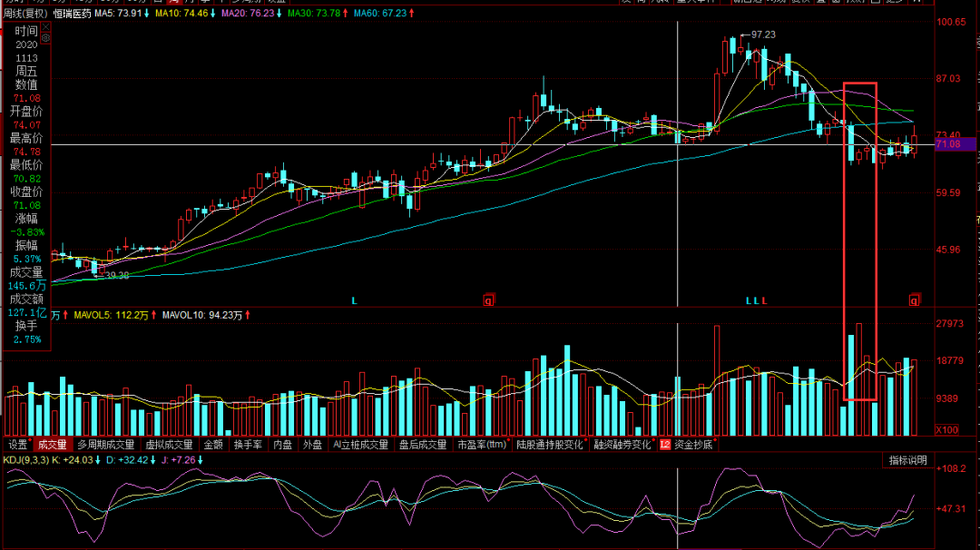Click the 指标说明 button
Screen dimensions: 980x550
coord(907,461)
